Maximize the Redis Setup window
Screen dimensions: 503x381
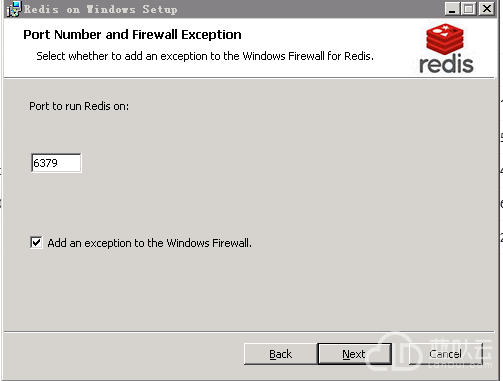(469, 9)
